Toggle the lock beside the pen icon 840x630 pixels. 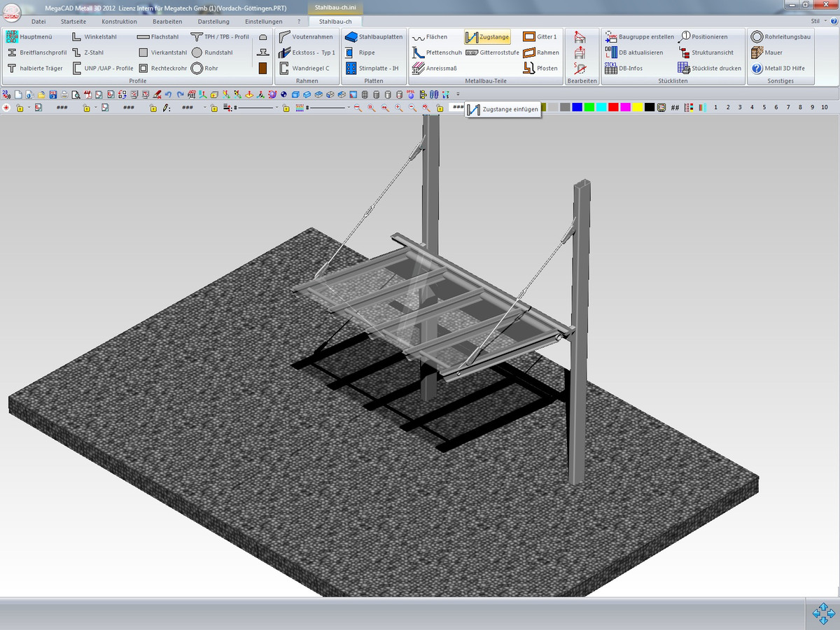pyautogui.click(x=153, y=108)
